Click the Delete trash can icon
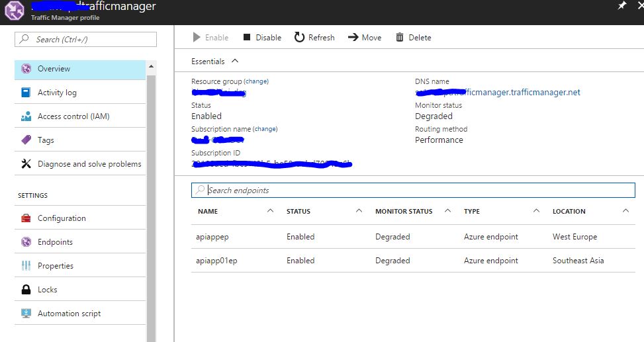644x342 pixels. coord(400,37)
